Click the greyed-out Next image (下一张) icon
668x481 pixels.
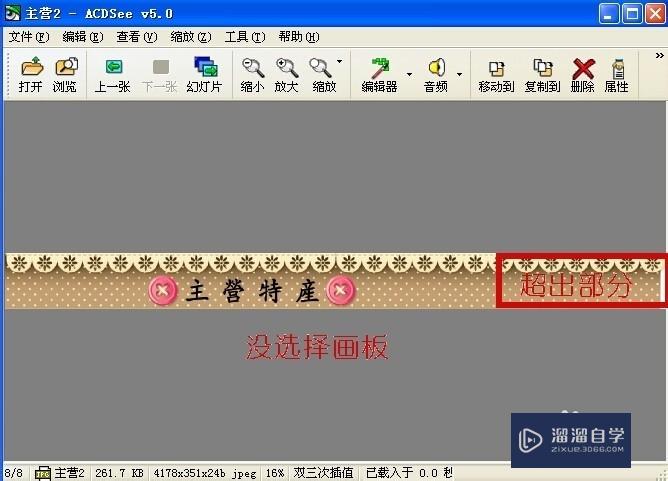tap(159, 75)
